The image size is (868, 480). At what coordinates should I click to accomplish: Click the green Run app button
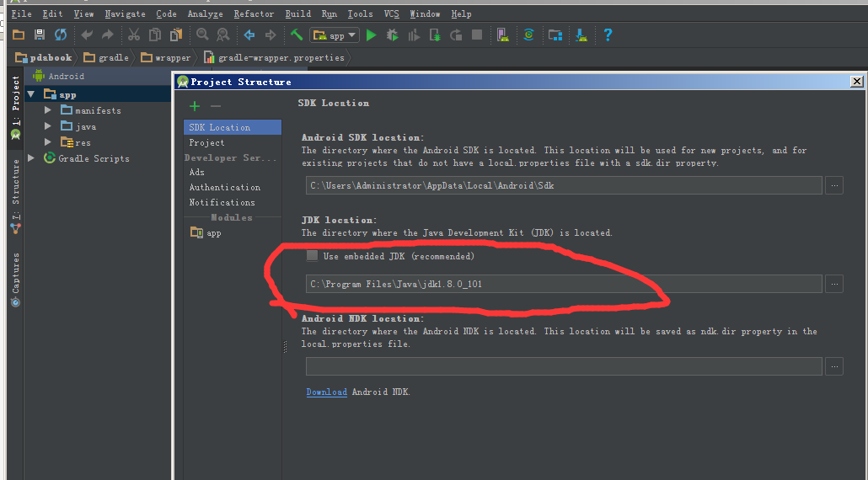coord(371,35)
